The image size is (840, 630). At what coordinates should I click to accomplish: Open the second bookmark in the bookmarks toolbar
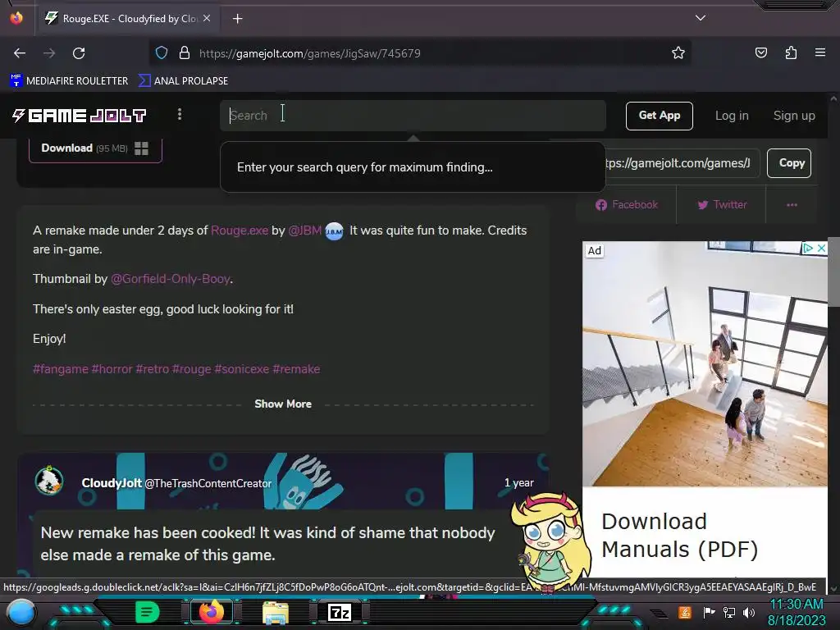[x=183, y=81]
